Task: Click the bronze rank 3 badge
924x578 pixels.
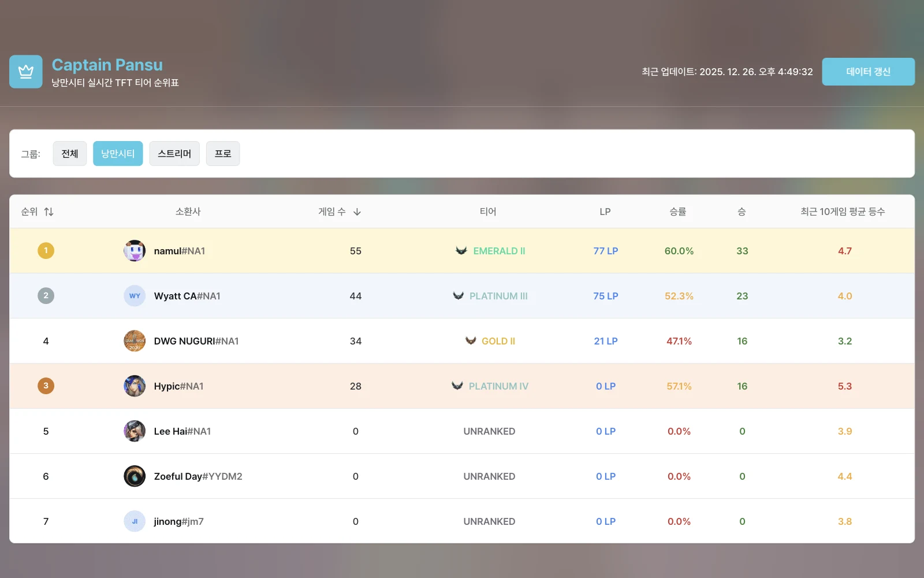Action: click(46, 386)
